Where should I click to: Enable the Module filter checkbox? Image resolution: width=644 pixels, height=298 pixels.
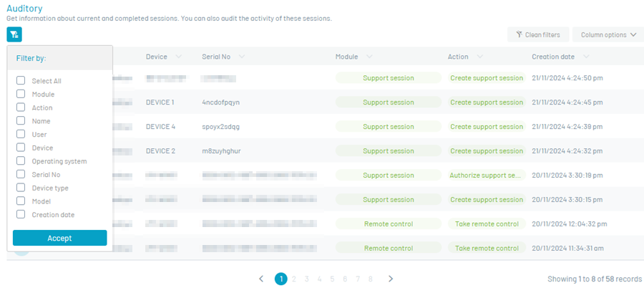pyautogui.click(x=21, y=94)
